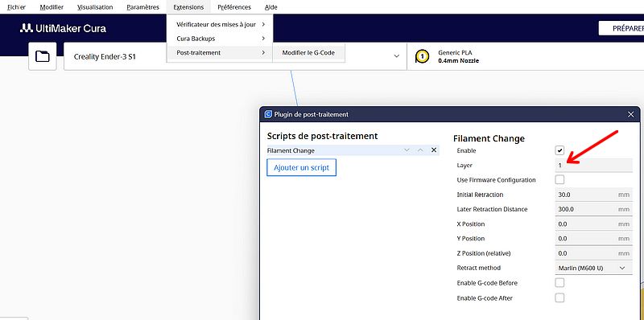Click Scripts de post-traitement heading
644x320 pixels.
[x=323, y=136]
